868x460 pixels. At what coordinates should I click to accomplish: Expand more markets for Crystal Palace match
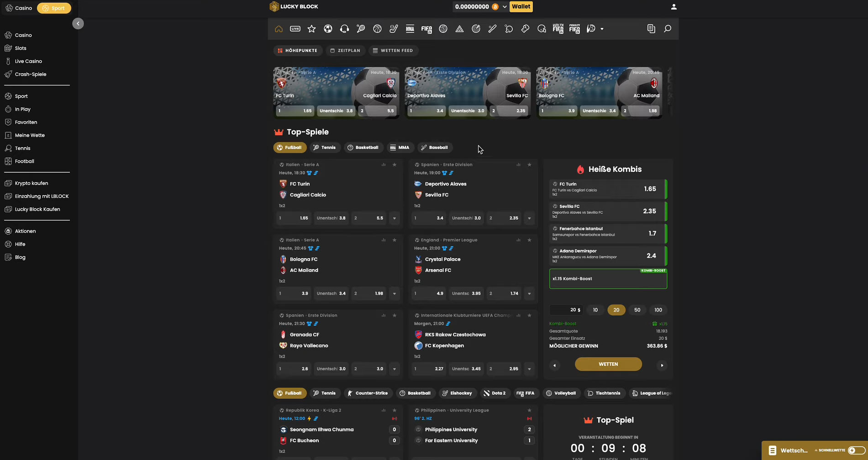pos(529,294)
